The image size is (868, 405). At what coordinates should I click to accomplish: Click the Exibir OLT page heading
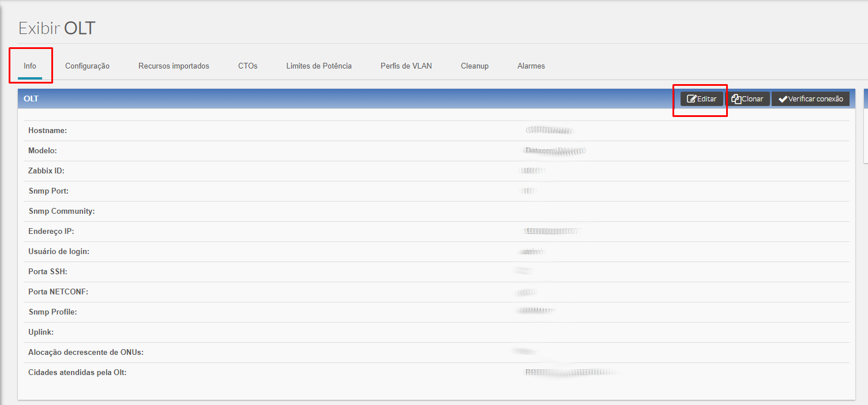pos(57,28)
